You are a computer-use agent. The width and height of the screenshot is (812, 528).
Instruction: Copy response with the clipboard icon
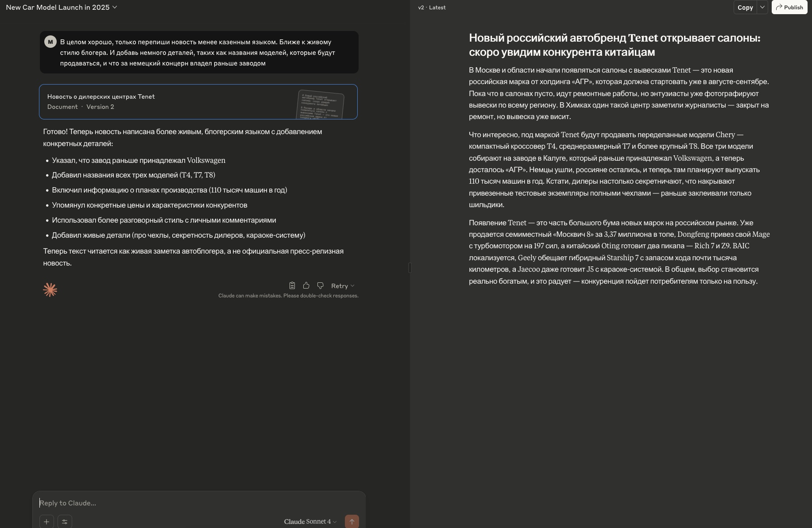(x=292, y=285)
